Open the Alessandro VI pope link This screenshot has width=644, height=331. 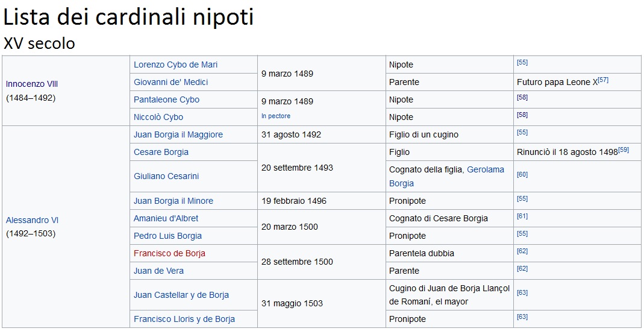point(32,220)
